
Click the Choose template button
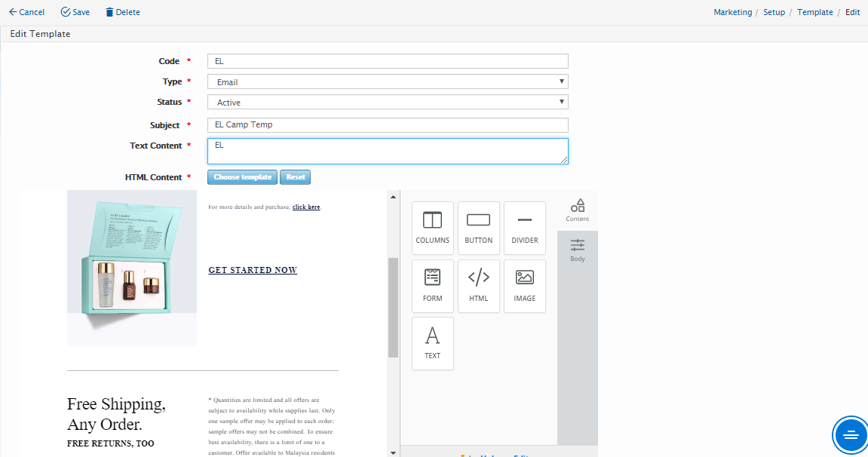[242, 177]
